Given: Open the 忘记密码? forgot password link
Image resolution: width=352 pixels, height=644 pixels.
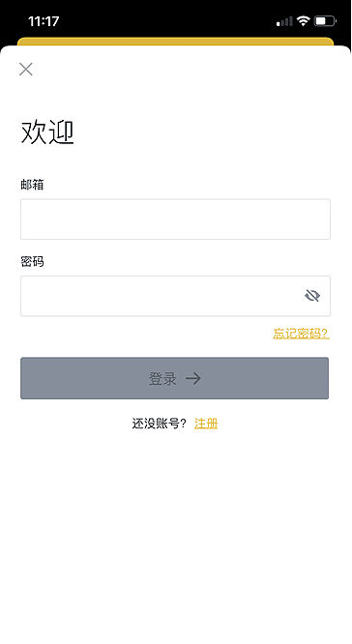Looking at the screenshot, I should tap(301, 333).
